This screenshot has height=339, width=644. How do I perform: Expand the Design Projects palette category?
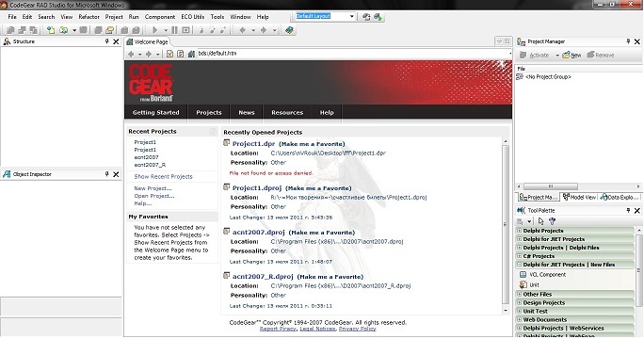click(x=519, y=303)
